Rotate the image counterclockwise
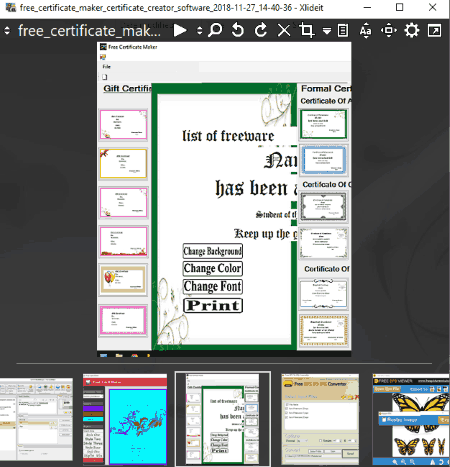This screenshot has width=450, height=467. click(238, 30)
